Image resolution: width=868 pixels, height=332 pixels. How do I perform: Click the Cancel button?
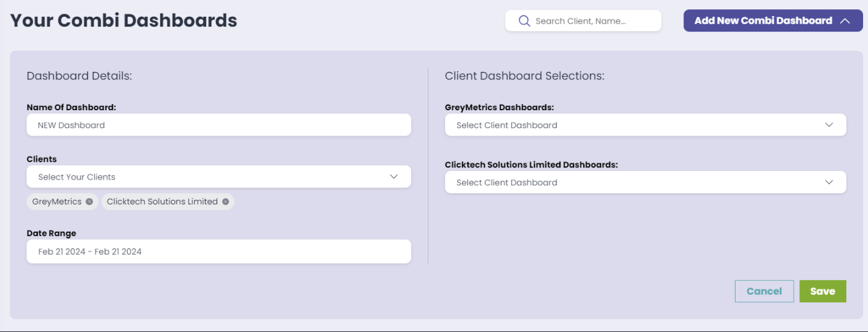[x=764, y=291]
